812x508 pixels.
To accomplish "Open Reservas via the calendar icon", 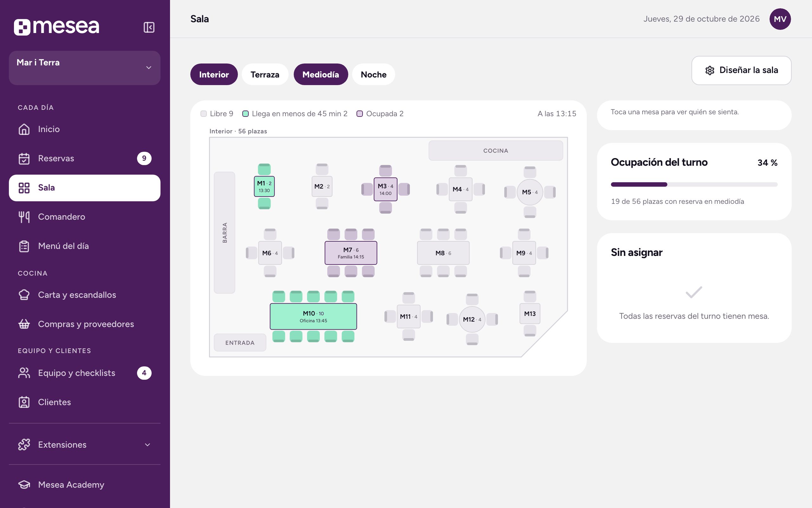I will point(24,158).
